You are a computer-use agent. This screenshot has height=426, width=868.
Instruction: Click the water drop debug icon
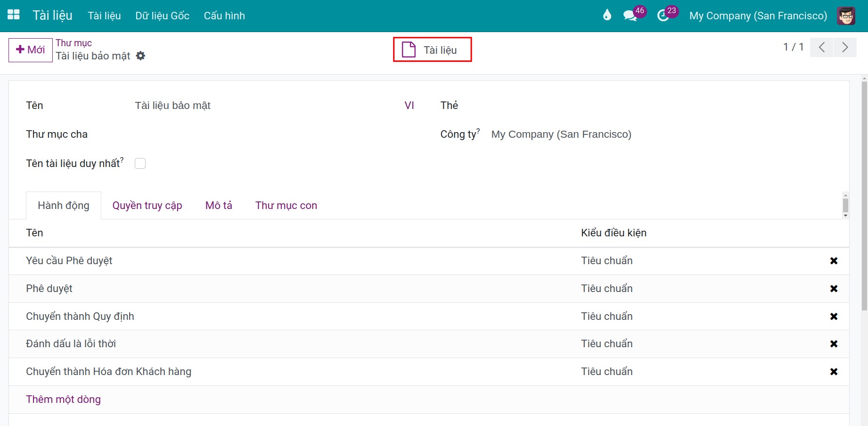pyautogui.click(x=607, y=15)
